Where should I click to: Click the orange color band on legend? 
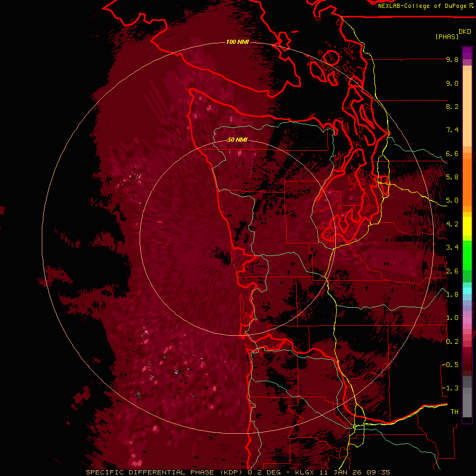(467, 179)
